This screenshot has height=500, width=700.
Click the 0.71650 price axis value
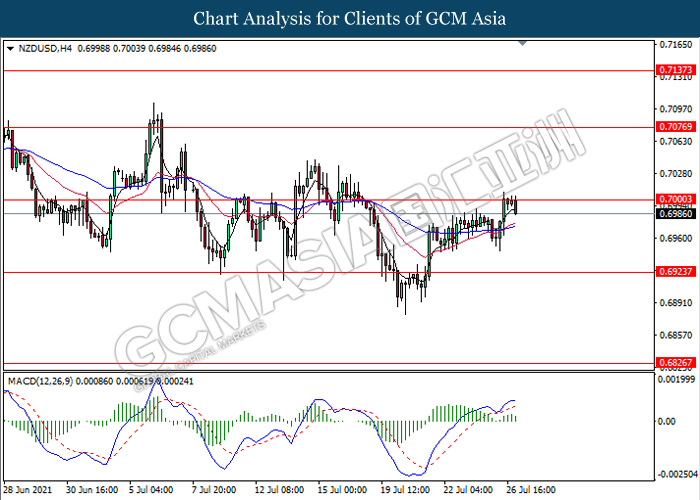coord(676,45)
